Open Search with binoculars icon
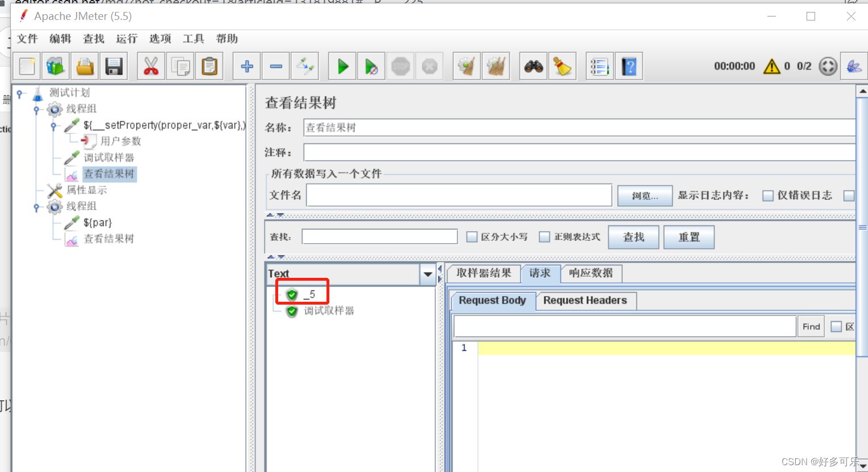This screenshot has height=472, width=868. coord(534,67)
